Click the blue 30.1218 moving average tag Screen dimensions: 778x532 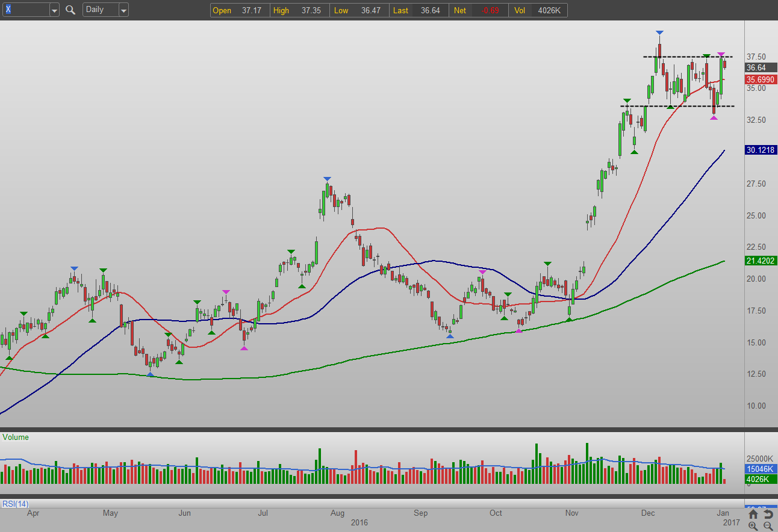(761, 150)
